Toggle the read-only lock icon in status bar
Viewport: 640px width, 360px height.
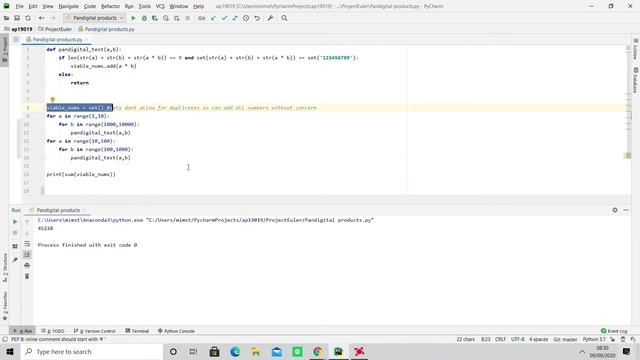point(613,339)
